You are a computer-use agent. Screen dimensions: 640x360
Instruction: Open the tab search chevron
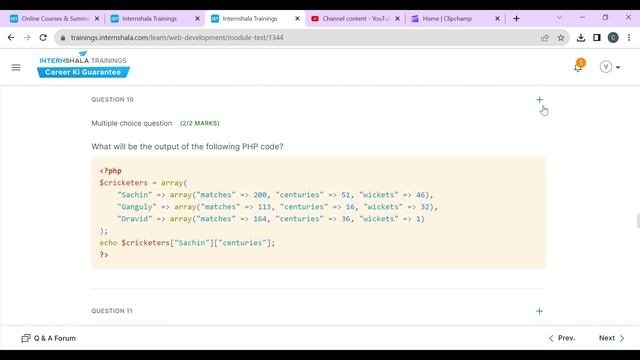(x=559, y=18)
